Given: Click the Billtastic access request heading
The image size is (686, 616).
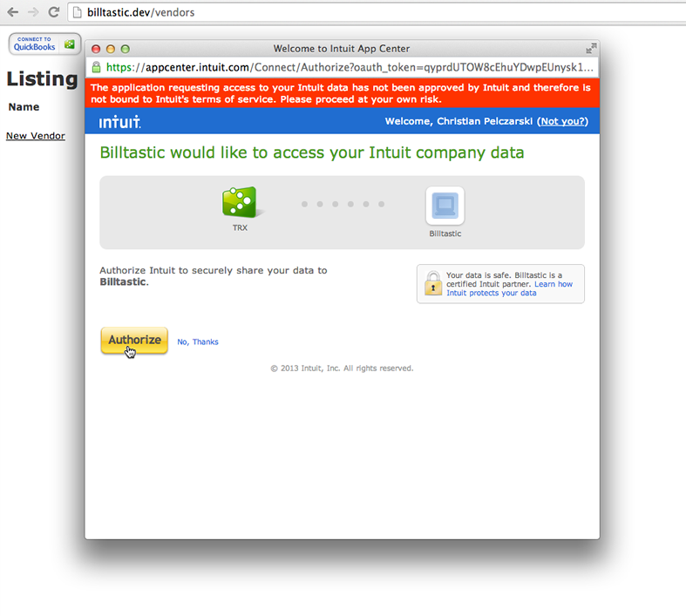Looking at the screenshot, I should coord(312,152).
